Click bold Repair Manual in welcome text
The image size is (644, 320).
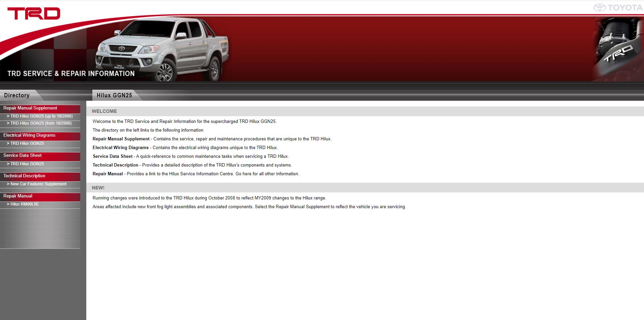click(108, 174)
